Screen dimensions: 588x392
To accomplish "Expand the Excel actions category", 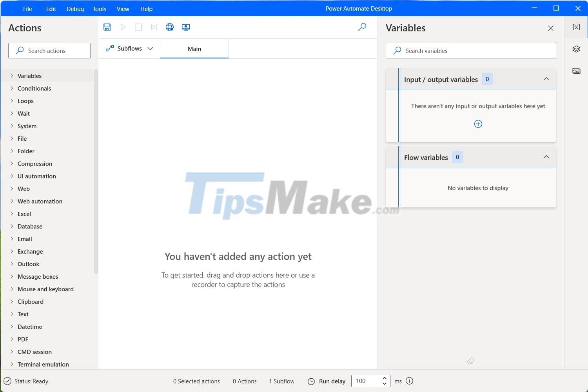I will [24, 214].
